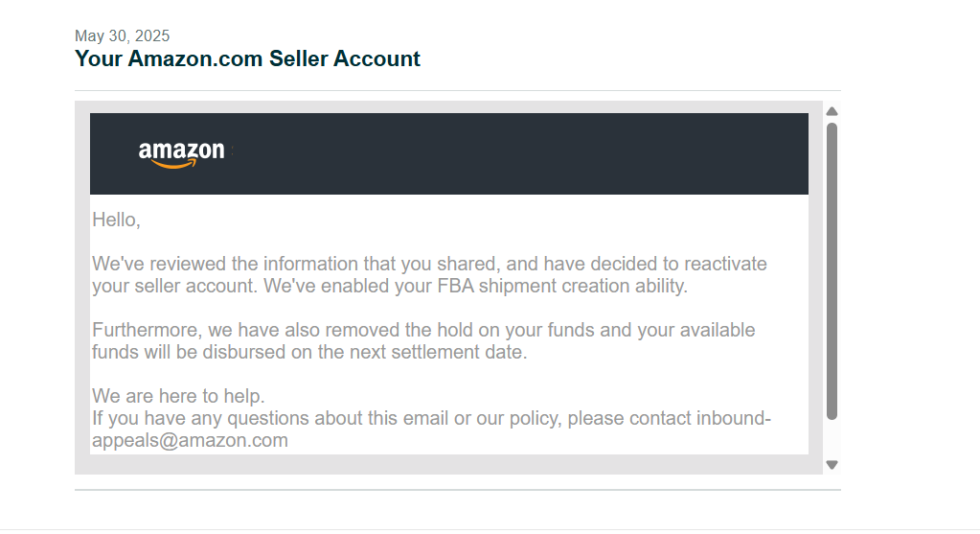
Task: Click the email's vertical scrollbar thumb
Action: [x=832, y=270]
